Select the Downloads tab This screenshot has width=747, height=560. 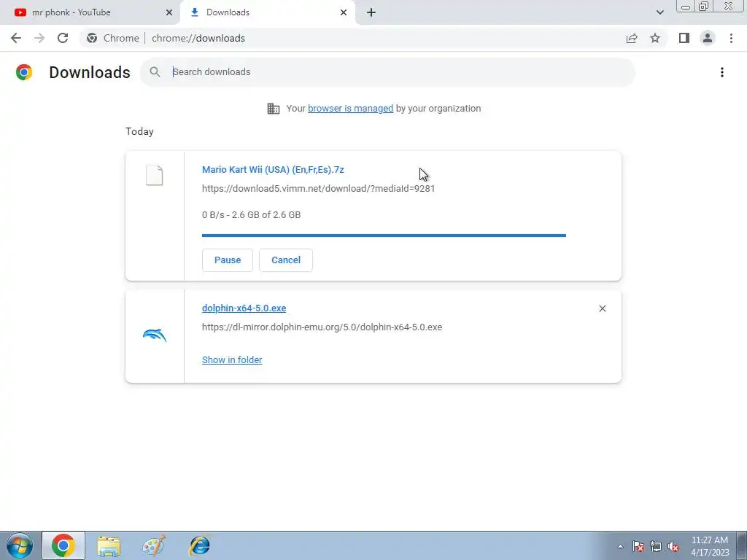268,12
